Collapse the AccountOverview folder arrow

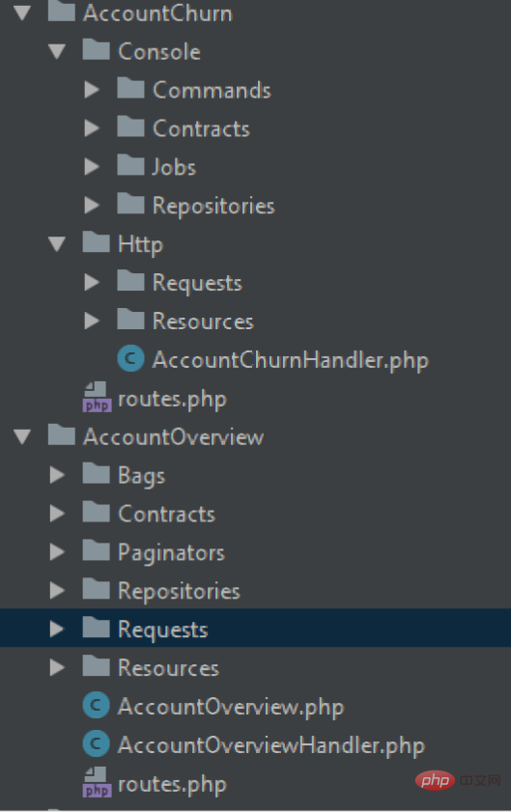pyautogui.click(x=22, y=436)
